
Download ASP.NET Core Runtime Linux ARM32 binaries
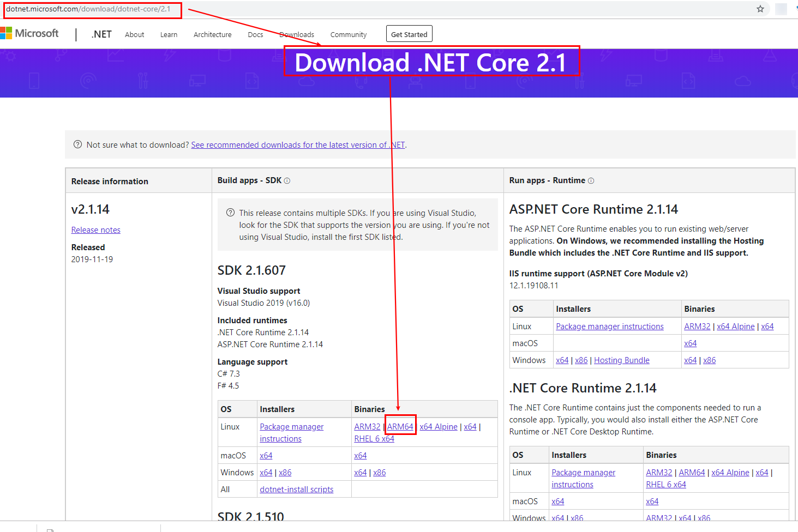pos(698,327)
